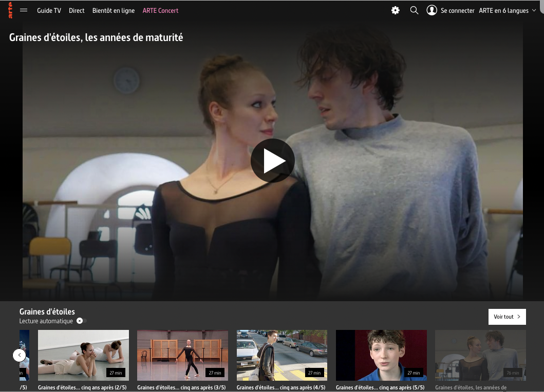Screen dimensions: 544x392
Task: Show previous thumbnails with left arrow
Action: coord(20,355)
